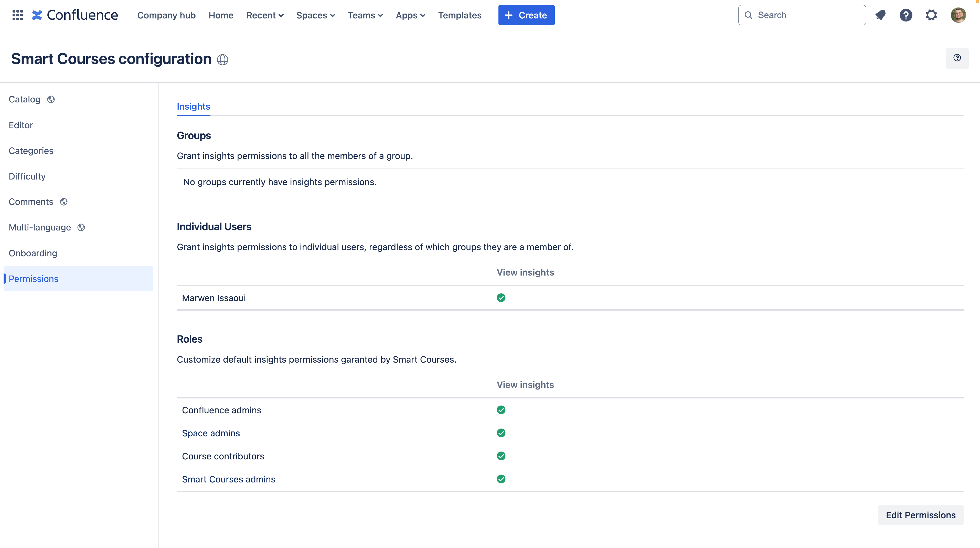This screenshot has width=980, height=548.
Task: Focus the Search input field
Action: pyautogui.click(x=802, y=15)
